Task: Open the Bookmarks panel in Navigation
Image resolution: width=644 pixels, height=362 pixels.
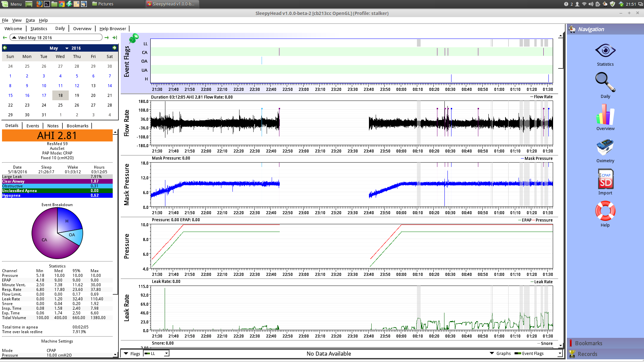Action: 588,343
